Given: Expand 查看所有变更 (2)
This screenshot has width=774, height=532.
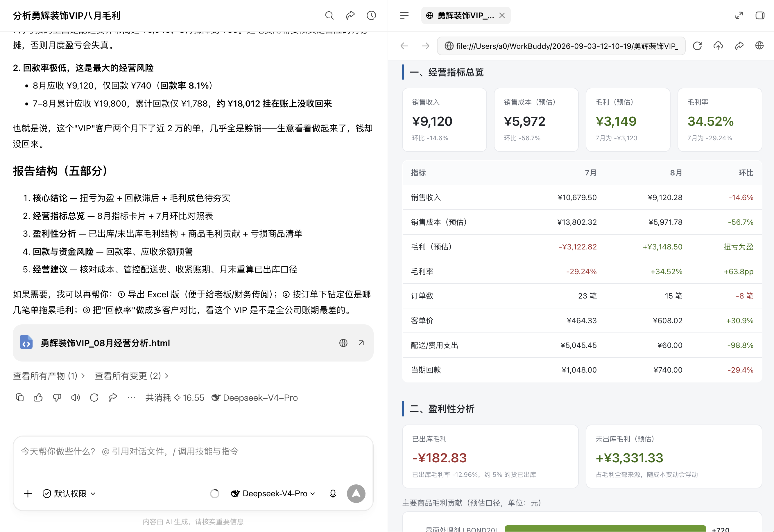Looking at the screenshot, I should 131,376.
